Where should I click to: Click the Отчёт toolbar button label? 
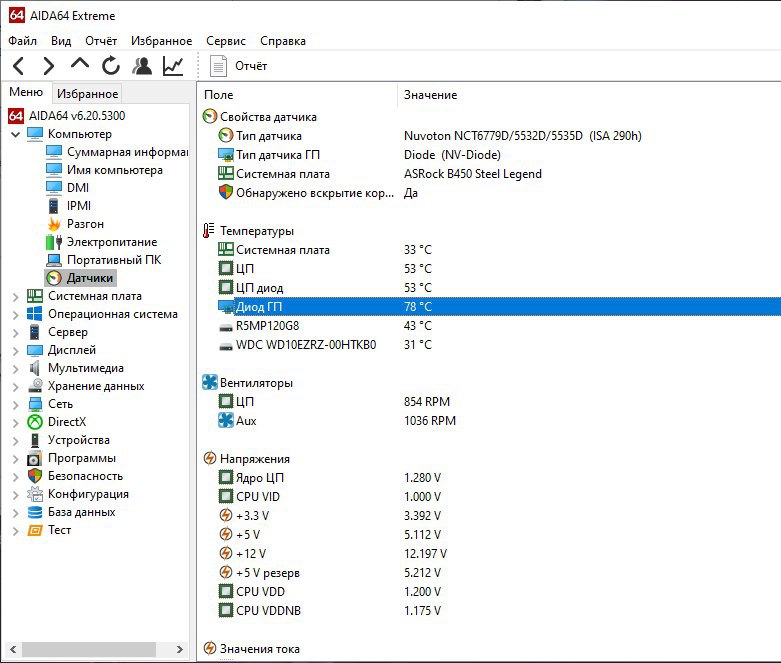coord(251,66)
